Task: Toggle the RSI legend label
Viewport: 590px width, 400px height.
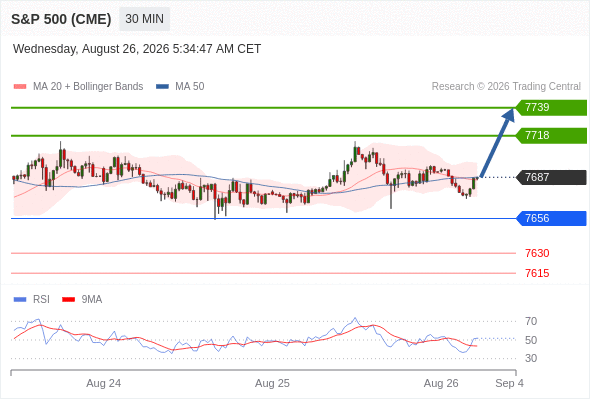Action: [x=41, y=300]
